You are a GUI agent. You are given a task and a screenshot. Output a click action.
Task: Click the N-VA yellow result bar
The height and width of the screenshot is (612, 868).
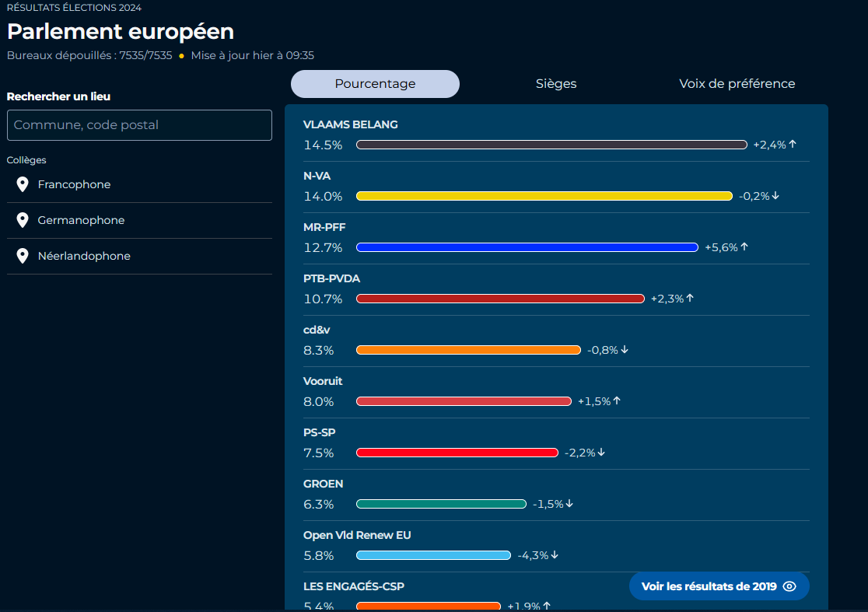point(544,196)
